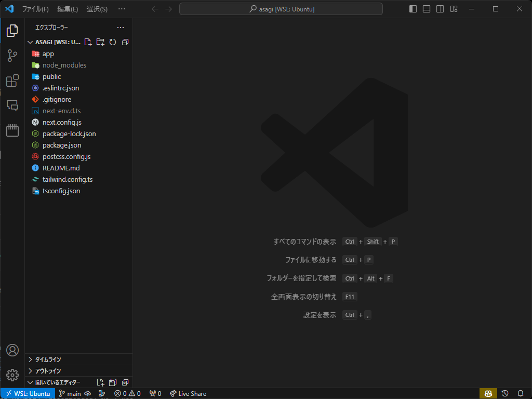The height and width of the screenshot is (399, 532).
Task: Open the Source Control view
Action: click(12, 56)
